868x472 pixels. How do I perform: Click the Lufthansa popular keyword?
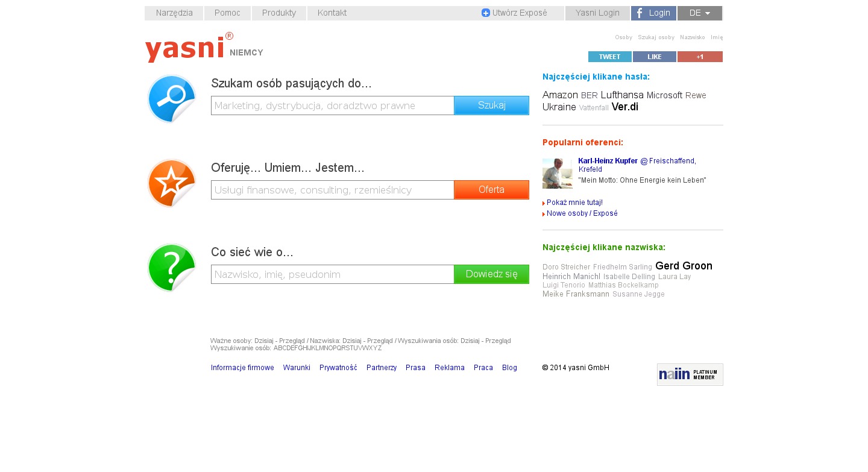click(622, 95)
